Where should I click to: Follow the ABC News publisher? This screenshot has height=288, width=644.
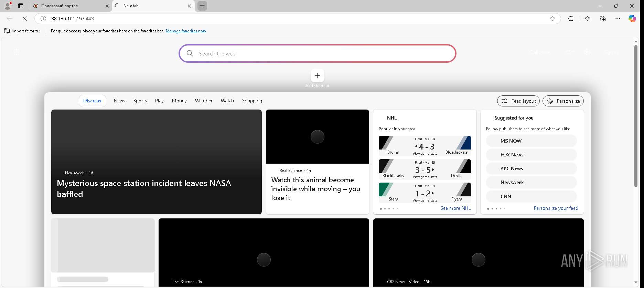tap(531, 168)
